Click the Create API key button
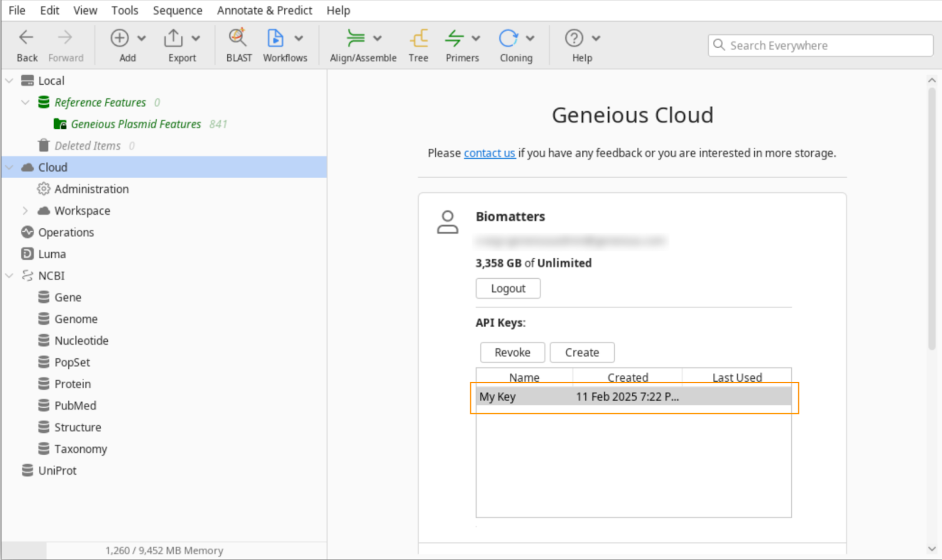 point(582,352)
